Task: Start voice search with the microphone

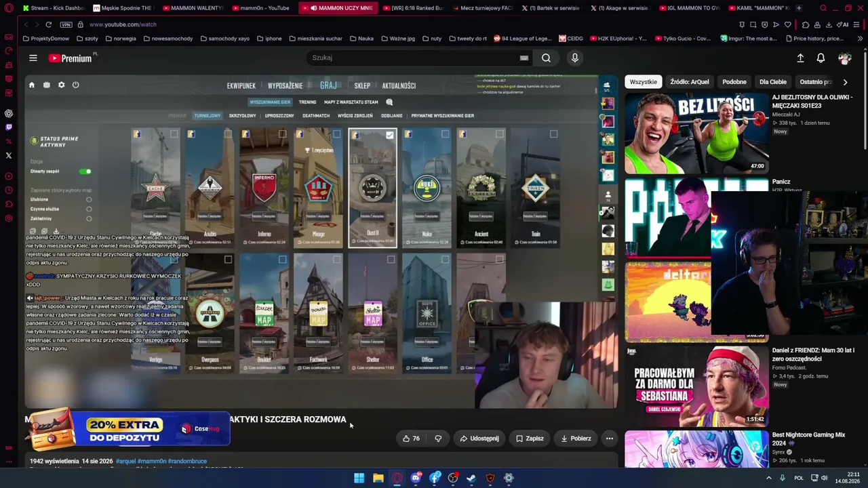Action: (575, 58)
